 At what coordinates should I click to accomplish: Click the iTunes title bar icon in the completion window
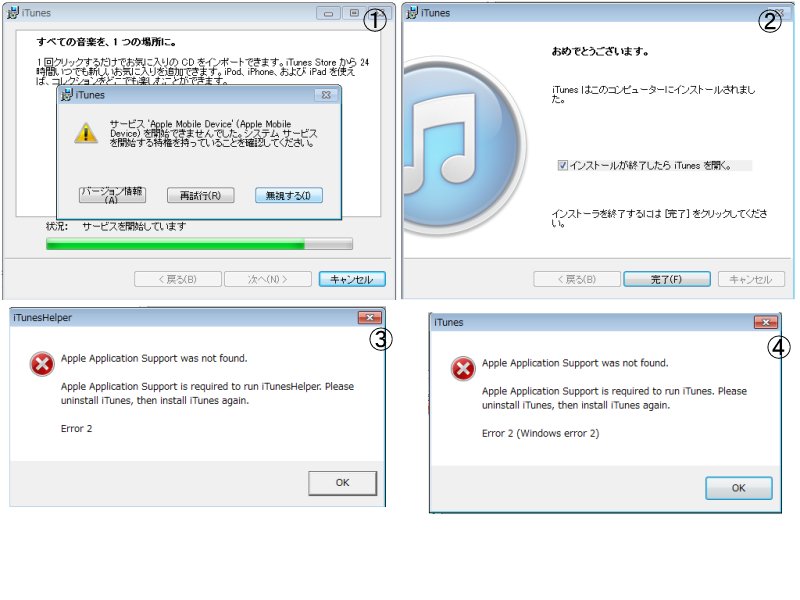pyautogui.click(x=412, y=13)
